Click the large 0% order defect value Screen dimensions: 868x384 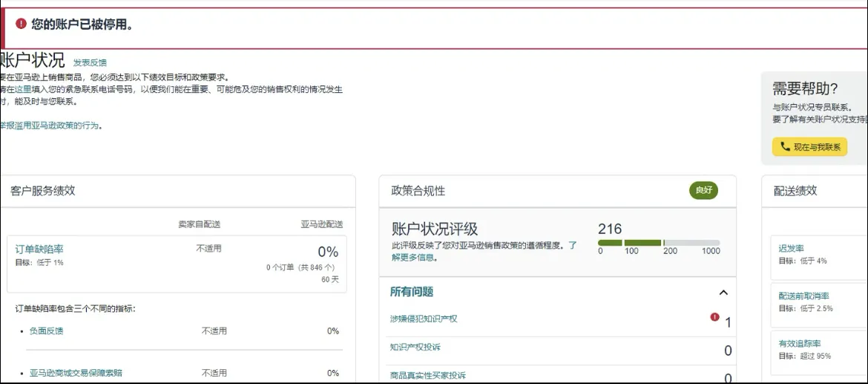[x=328, y=252]
